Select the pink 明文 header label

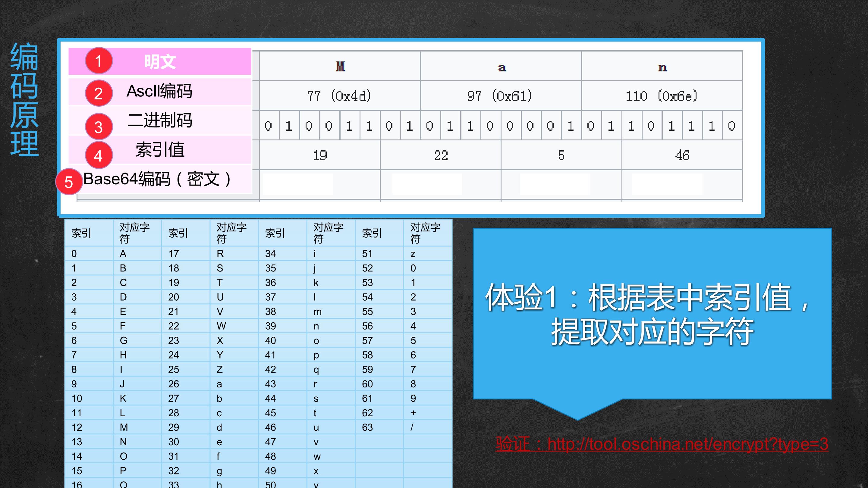[160, 61]
